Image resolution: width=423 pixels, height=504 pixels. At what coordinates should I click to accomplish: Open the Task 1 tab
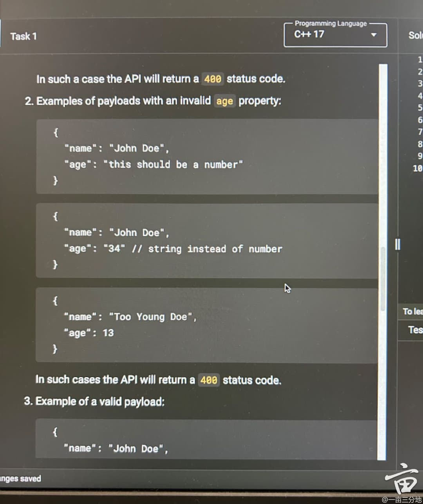coord(23,36)
